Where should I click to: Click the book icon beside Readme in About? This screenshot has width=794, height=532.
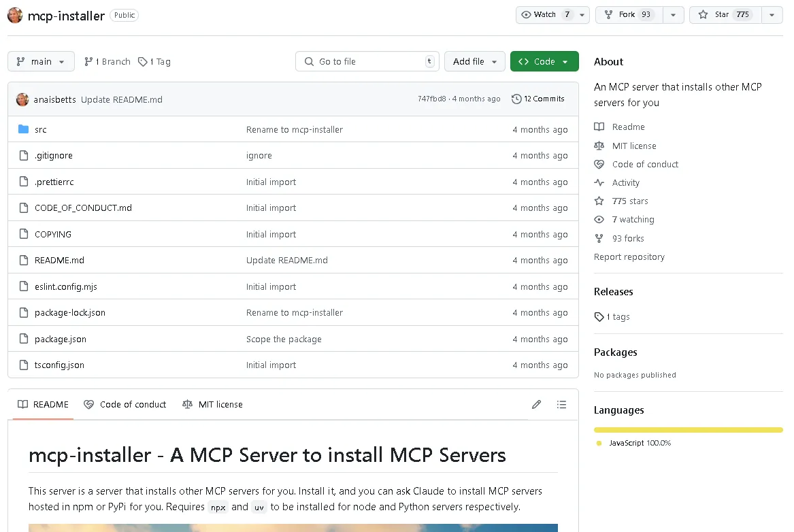pyautogui.click(x=599, y=127)
